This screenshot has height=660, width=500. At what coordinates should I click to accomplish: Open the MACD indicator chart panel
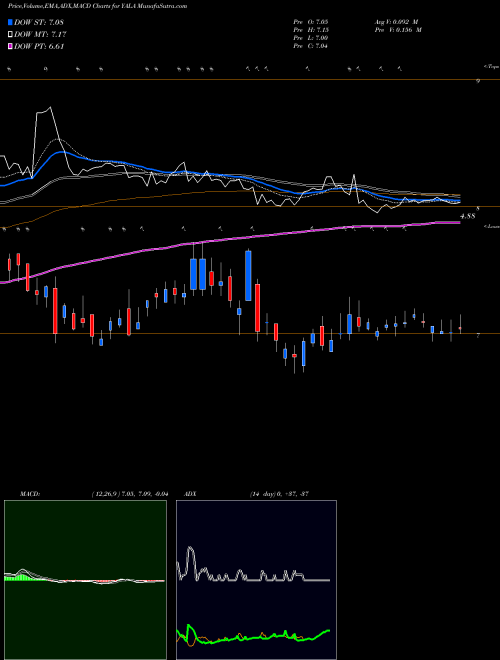click(85, 580)
